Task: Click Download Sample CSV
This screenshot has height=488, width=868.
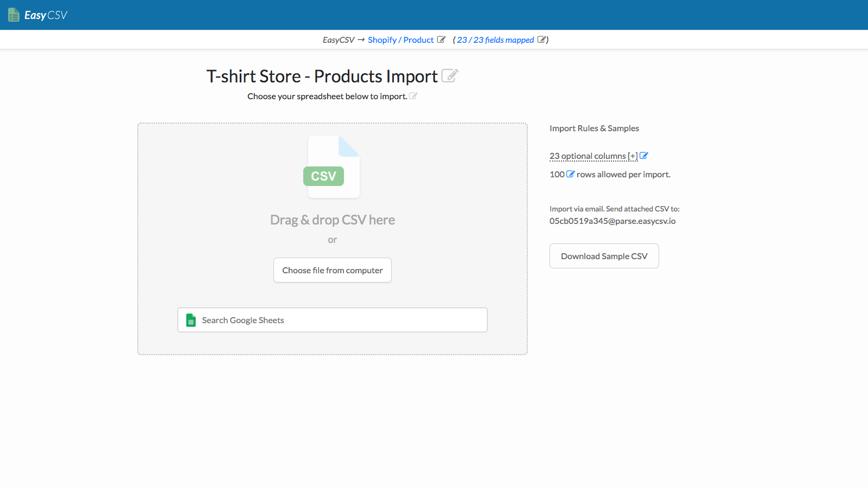Action: pyautogui.click(x=604, y=255)
